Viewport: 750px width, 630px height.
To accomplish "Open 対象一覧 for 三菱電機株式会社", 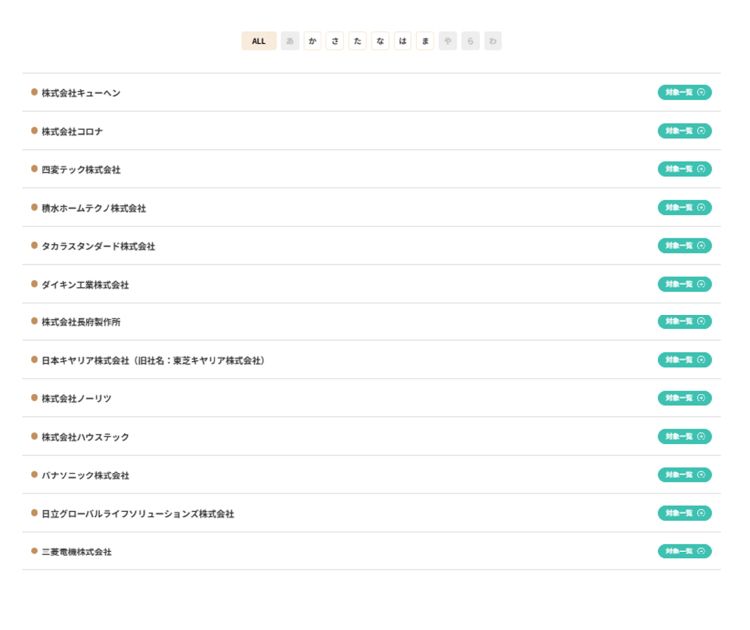I will pos(684,551).
